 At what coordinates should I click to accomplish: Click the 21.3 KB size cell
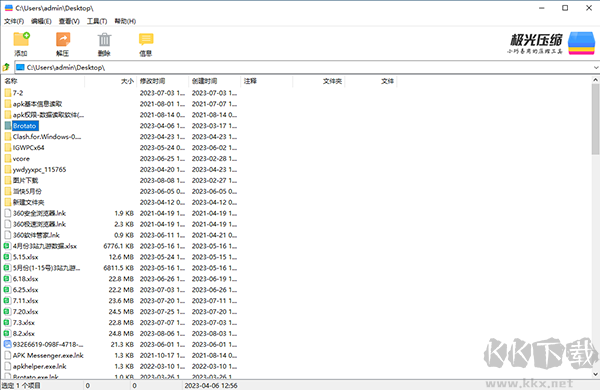click(122, 344)
